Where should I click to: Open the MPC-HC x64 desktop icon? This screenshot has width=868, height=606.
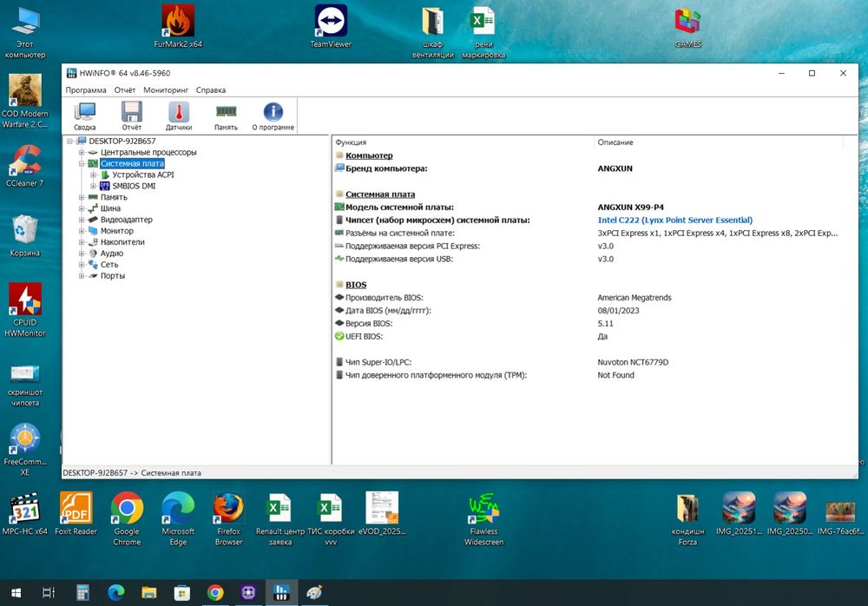tap(25, 514)
